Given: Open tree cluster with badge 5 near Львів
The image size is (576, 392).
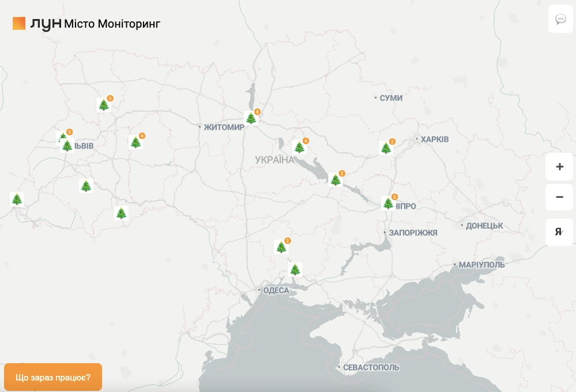Looking at the screenshot, I should (62, 137).
